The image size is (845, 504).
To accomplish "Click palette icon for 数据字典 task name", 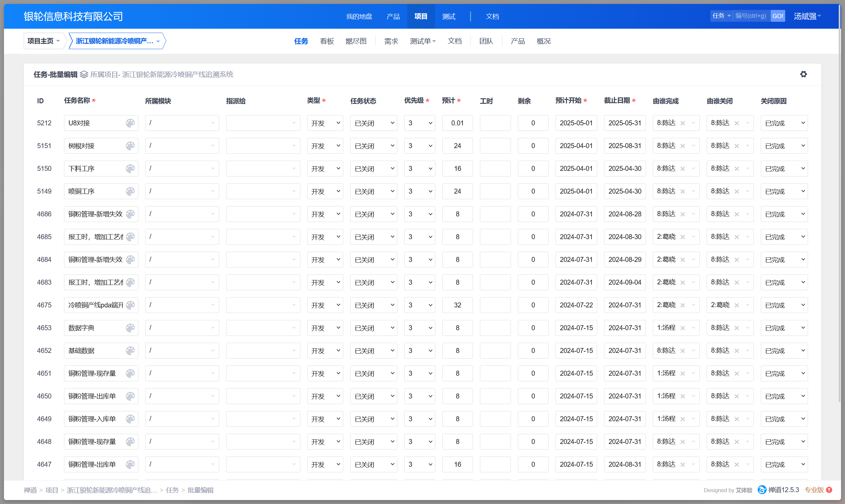I will pos(130,328).
